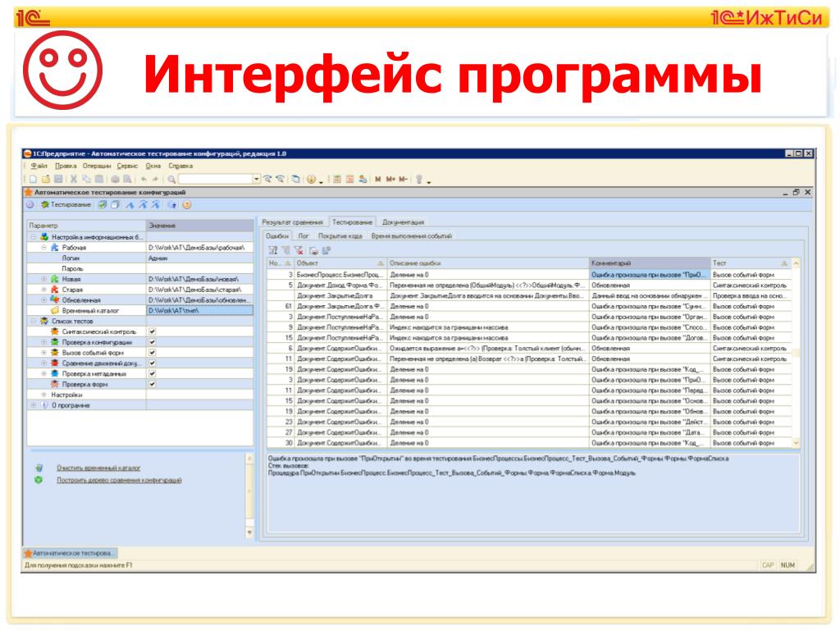Click the red-cross clear filter icon
This screenshot has width=840, height=630.
tap(299, 250)
